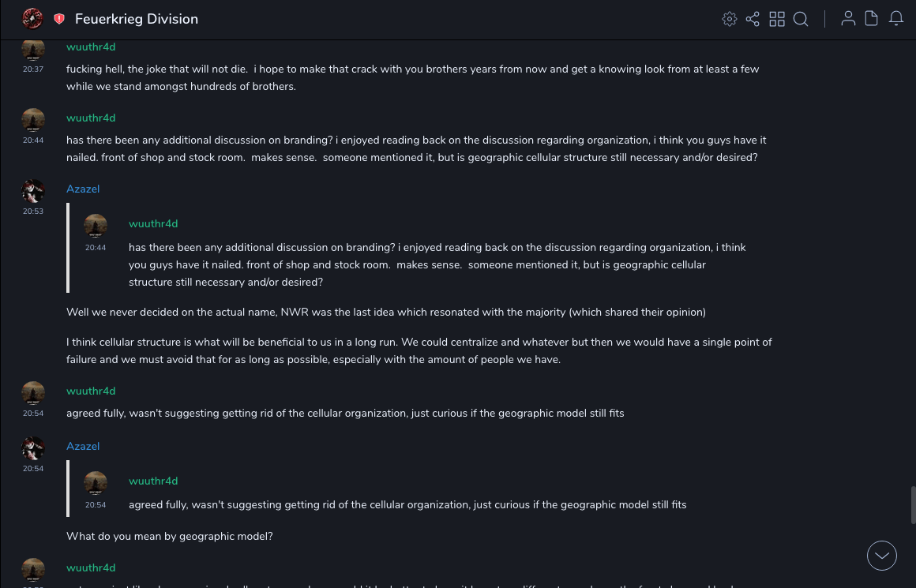
Task: Click Azazel avatar beside 20:53 message
Action: point(33,190)
